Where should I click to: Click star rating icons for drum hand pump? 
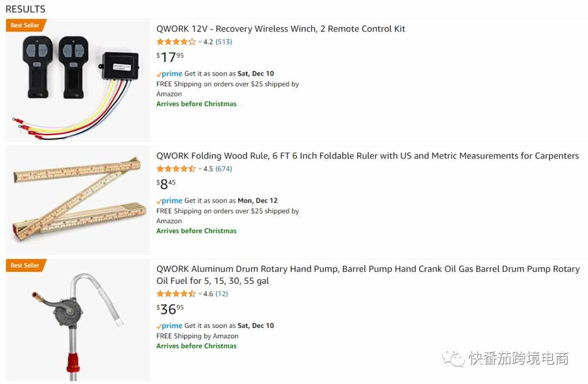176,294
